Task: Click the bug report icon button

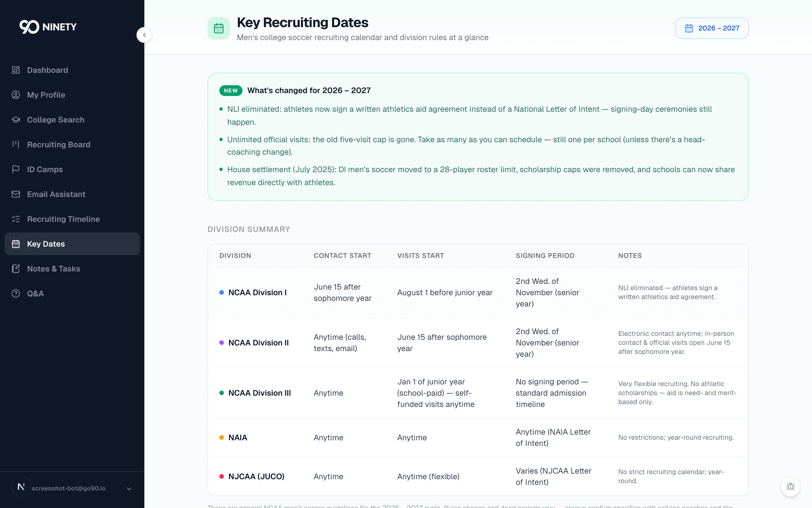Action: coord(791,487)
